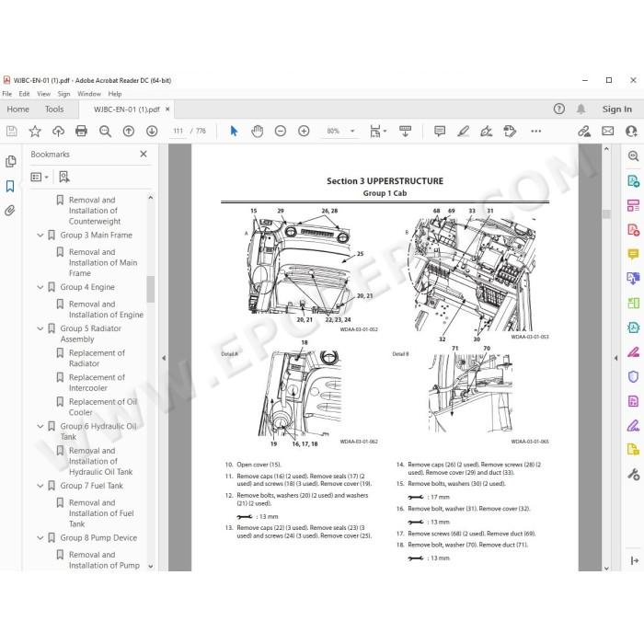
Task: Zoom in with plus icon
Action: coord(304,131)
